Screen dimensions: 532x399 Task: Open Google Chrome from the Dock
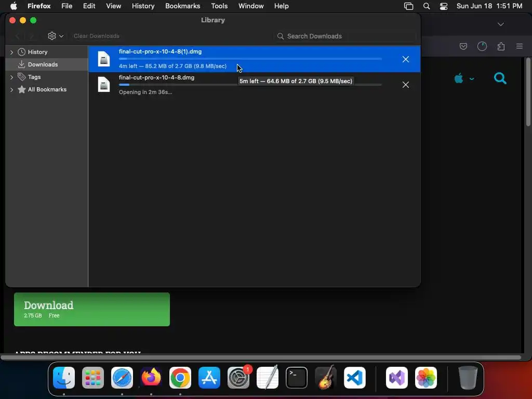click(180, 378)
